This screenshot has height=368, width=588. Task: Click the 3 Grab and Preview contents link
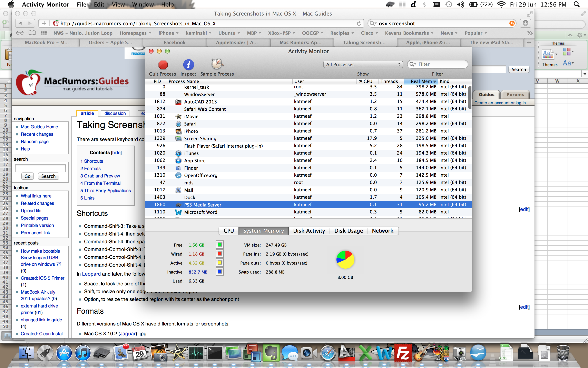(100, 176)
